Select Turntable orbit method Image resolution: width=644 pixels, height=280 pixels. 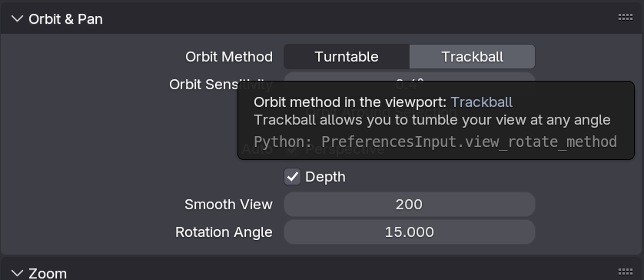pos(347,56)
